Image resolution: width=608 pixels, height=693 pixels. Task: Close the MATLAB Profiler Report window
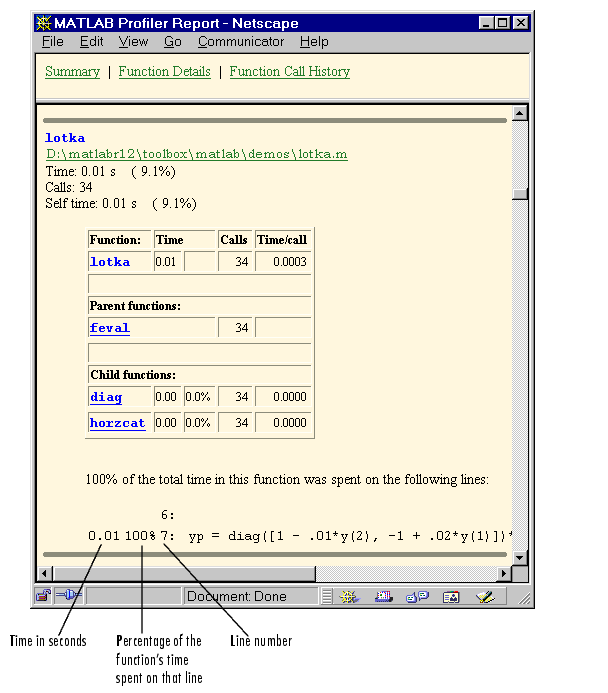521,23
